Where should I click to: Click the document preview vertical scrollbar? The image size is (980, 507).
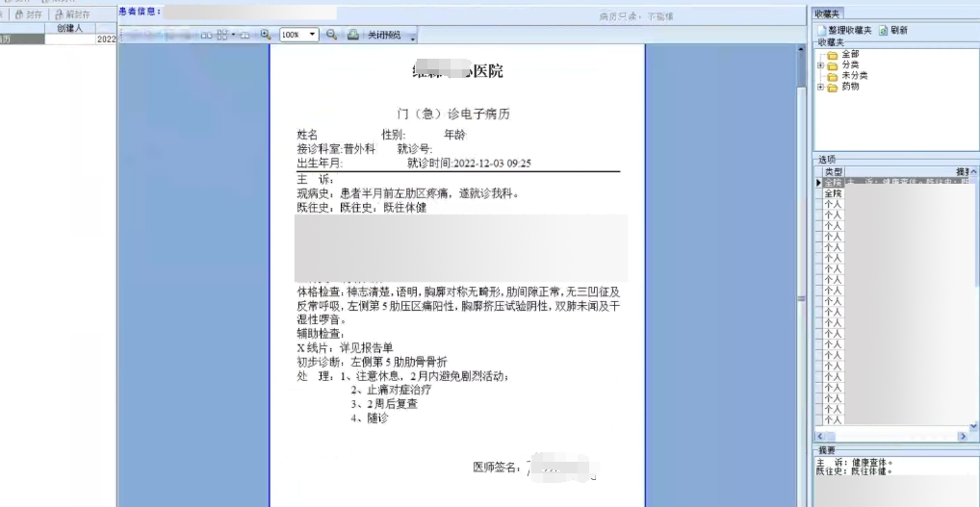801,289
